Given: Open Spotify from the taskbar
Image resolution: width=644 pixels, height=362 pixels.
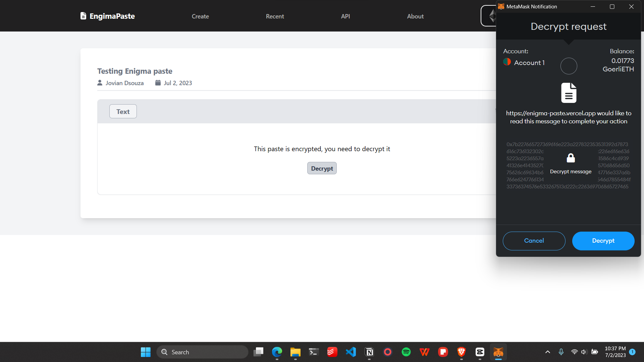Looking at the screenshot, I should (406, 352).
